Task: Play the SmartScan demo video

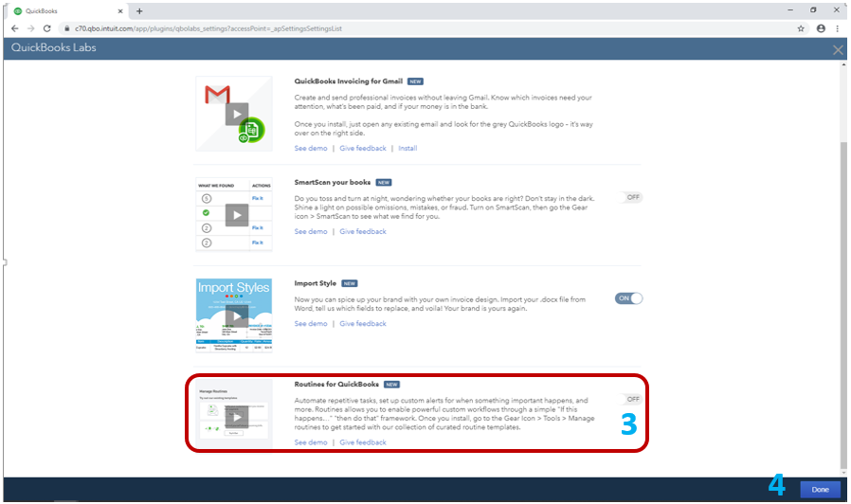Action: 237,215
